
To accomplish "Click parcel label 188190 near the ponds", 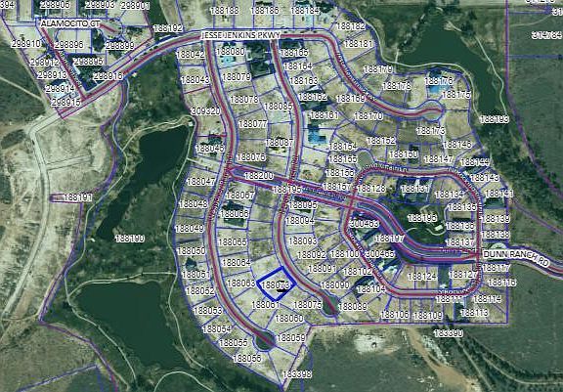I will tap(130, 239).
